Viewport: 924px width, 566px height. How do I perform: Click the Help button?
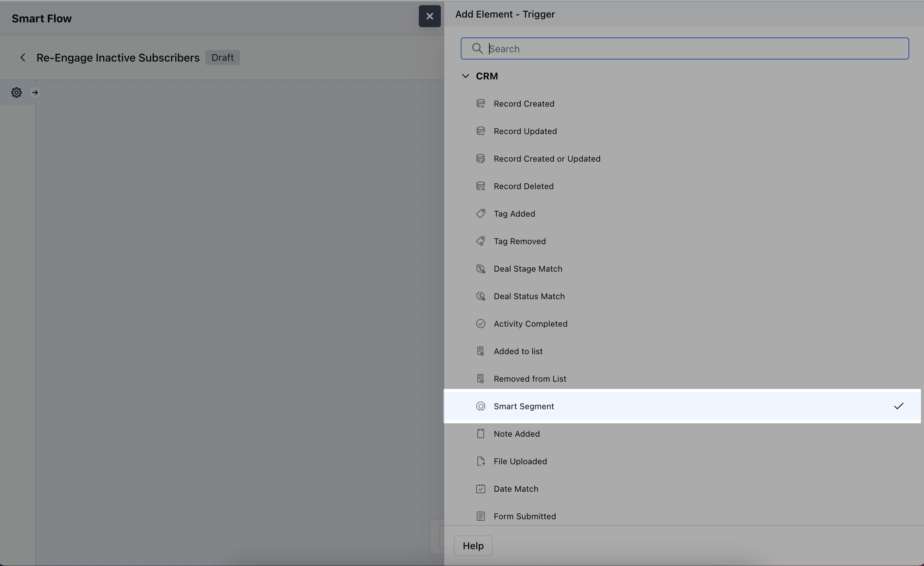[473, 545]
